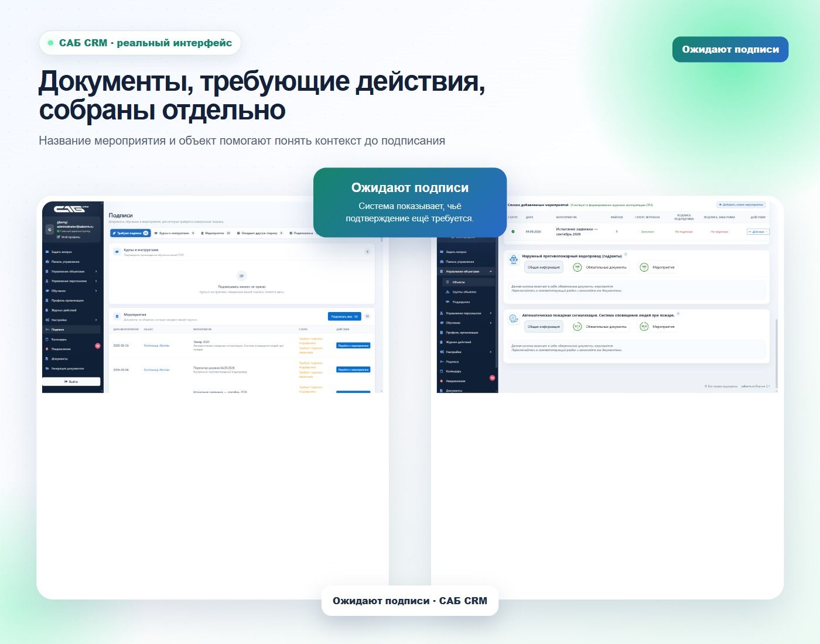Image resolution: width=820 pixels, height=644 pixels.
Task: Click the alarm icon of Автоматическая пожарная сигнализация
Action: (514, 319)
